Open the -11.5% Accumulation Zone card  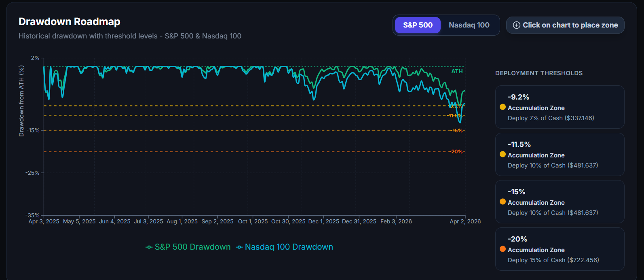point(560,154)
